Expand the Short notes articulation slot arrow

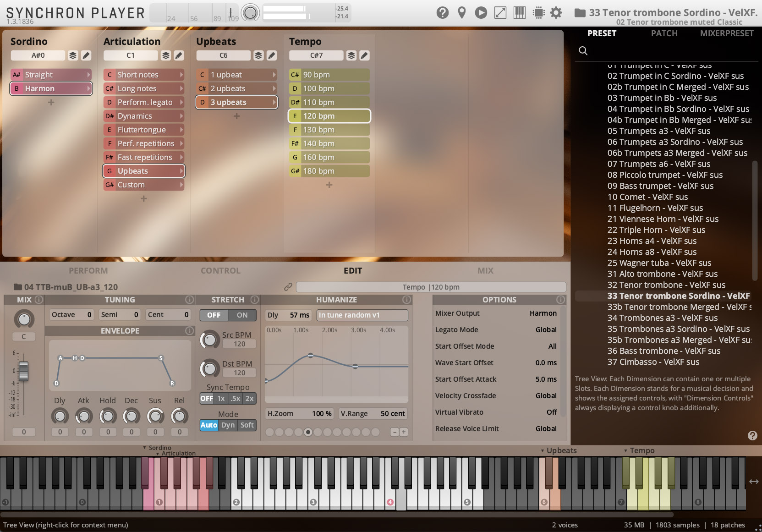coord(181,75)
